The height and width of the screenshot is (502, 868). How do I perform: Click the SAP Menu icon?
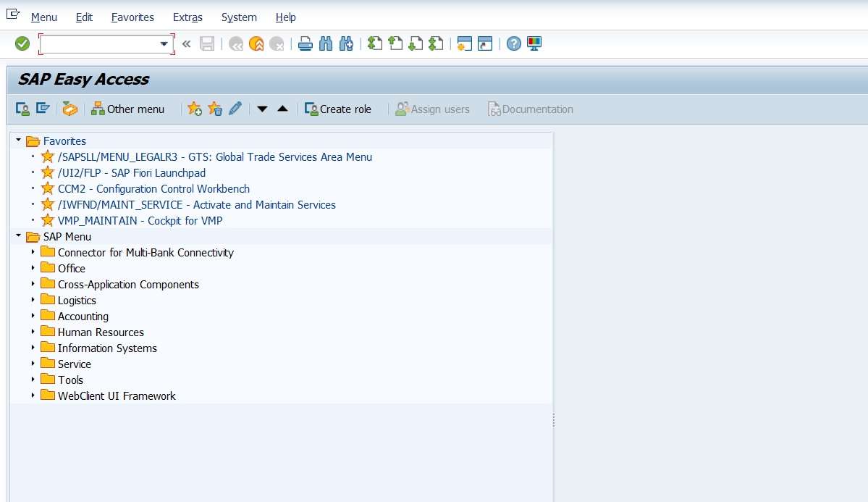(x=43, y=109)
